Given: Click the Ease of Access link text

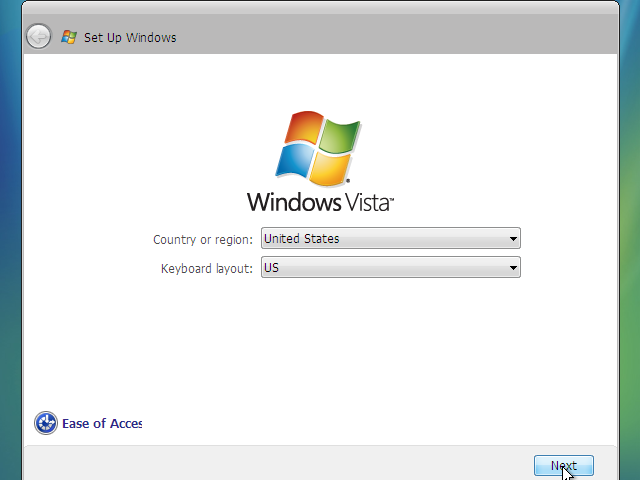Looking at the screenshot, I should pos(102,424).
